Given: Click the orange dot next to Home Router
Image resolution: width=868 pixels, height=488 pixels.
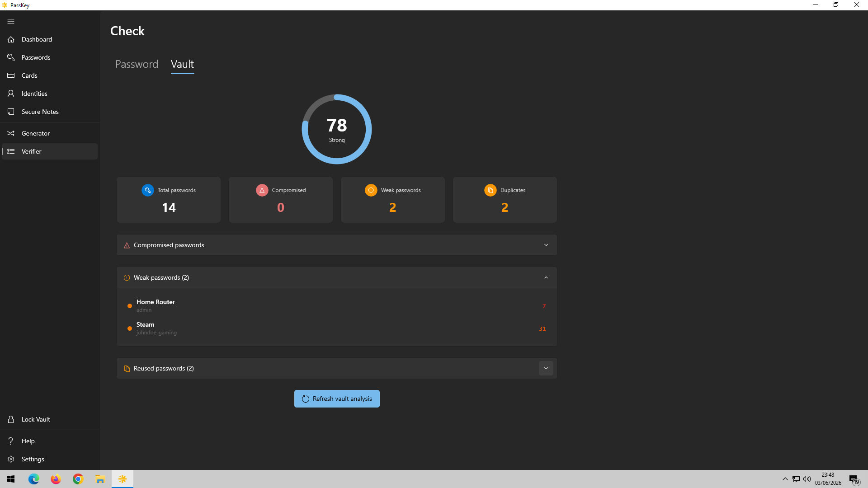Looking at the screenshot, I should (130, 306).
